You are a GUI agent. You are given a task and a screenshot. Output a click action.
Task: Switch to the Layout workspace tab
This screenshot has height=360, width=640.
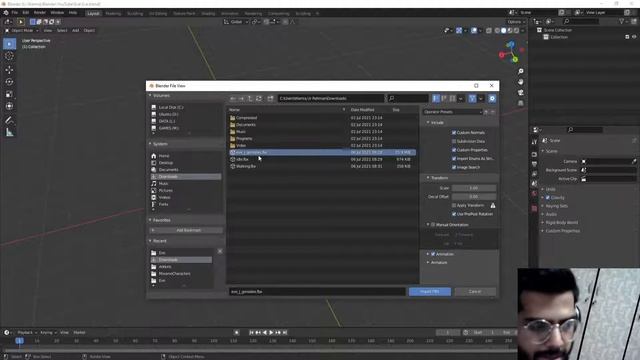pos(93,13)
